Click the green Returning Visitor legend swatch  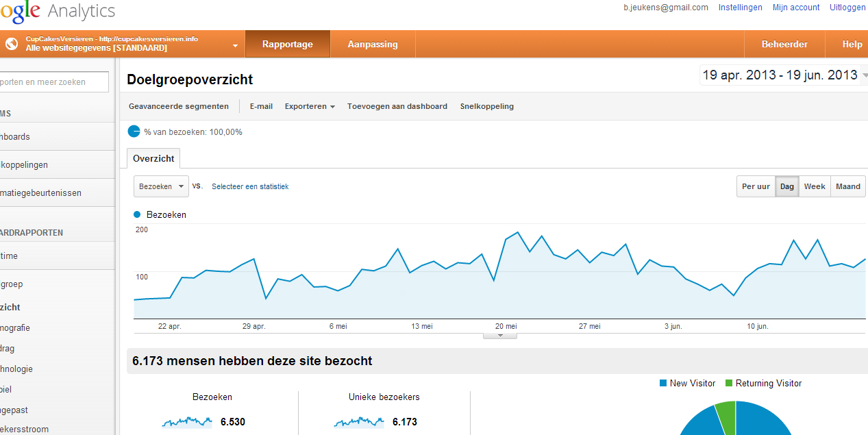[729, 383]
